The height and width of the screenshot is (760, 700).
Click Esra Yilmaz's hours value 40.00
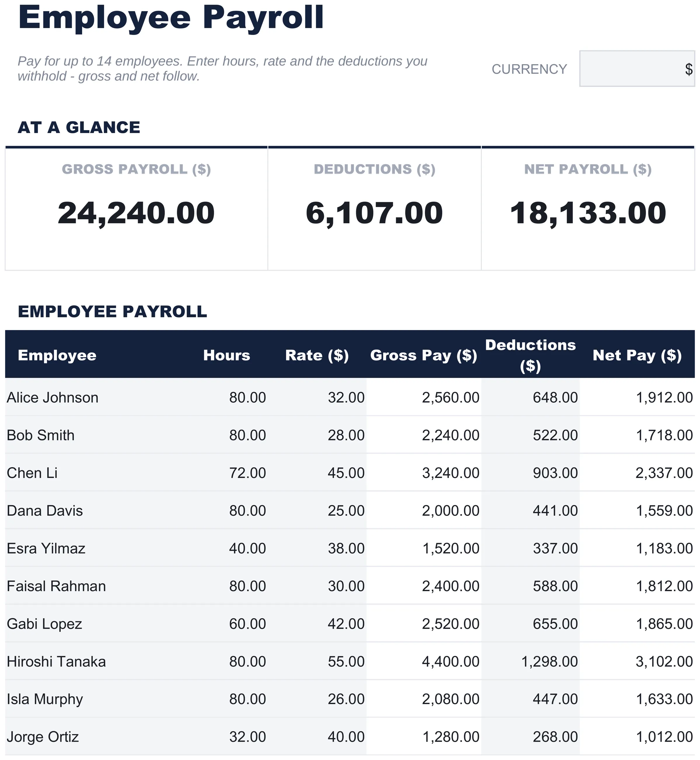pyautogui.click(x=247, y=548)
